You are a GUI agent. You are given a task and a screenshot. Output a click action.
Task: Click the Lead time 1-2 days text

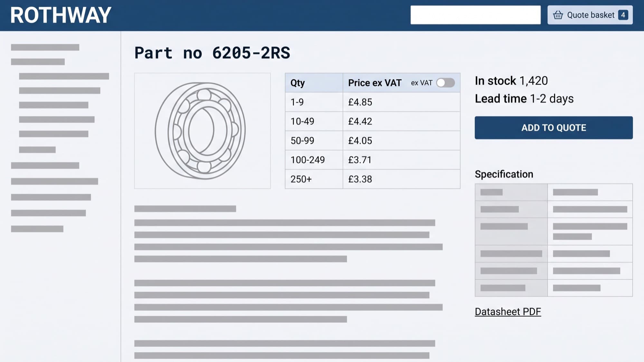coord(524,98)
